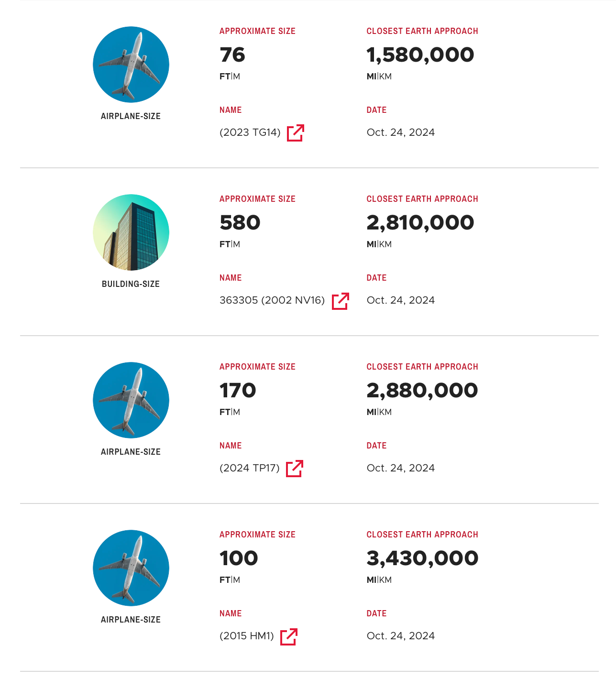Switch 76 size unit to meters
Image resolution: width=616 pixels, height=678 pixels.
[x=236, y=77]
